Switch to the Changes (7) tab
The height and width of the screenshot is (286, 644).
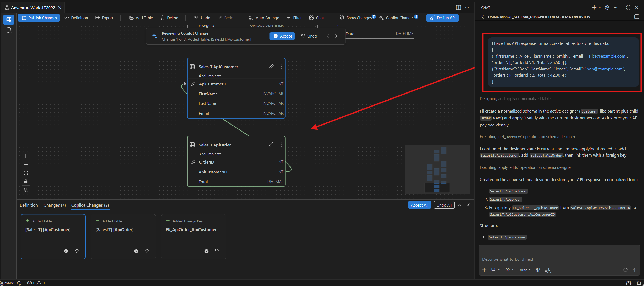pyautogui.click(x=55, y=205)
